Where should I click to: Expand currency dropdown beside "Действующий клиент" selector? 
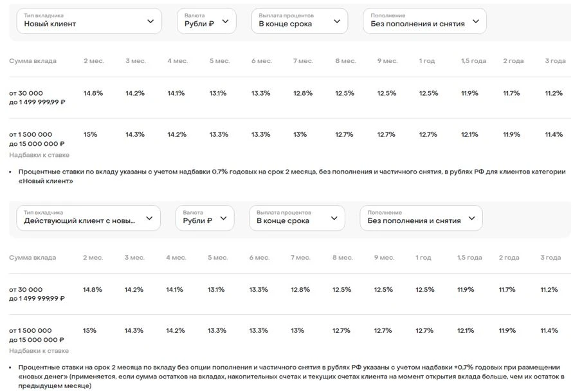click(223, 218)
